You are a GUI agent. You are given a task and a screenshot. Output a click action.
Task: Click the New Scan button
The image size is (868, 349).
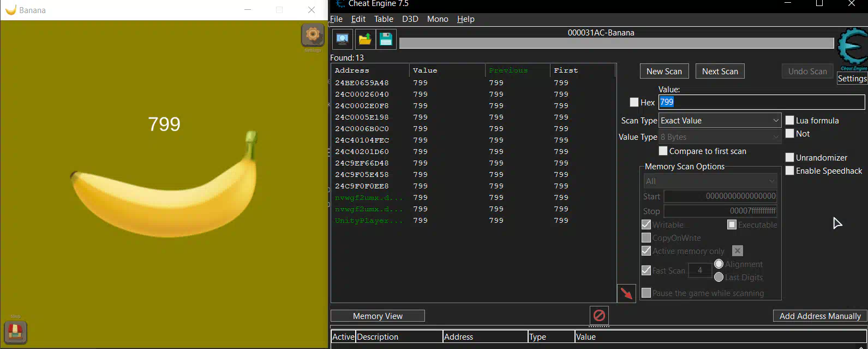click(664, 71)
